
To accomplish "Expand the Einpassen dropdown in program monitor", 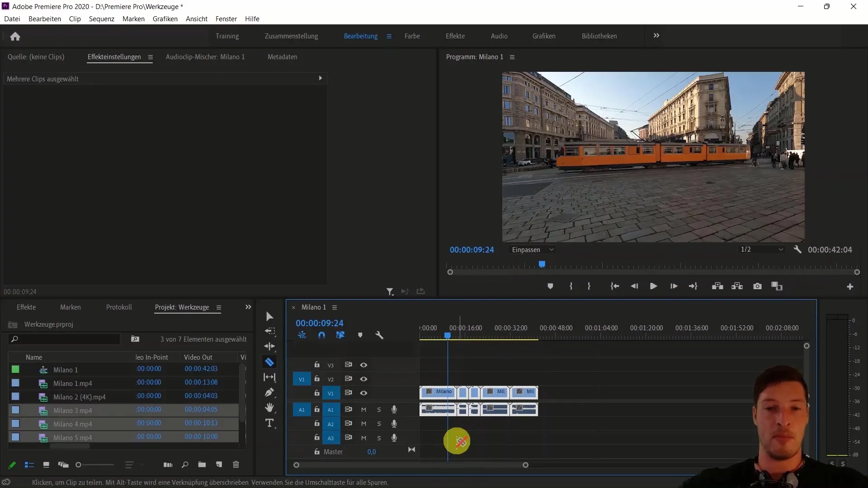I will (x=533, y=250).
